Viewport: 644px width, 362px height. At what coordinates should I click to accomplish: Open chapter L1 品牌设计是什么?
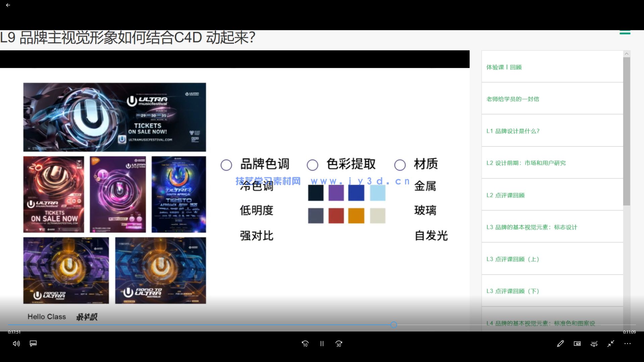coord(513,131)
